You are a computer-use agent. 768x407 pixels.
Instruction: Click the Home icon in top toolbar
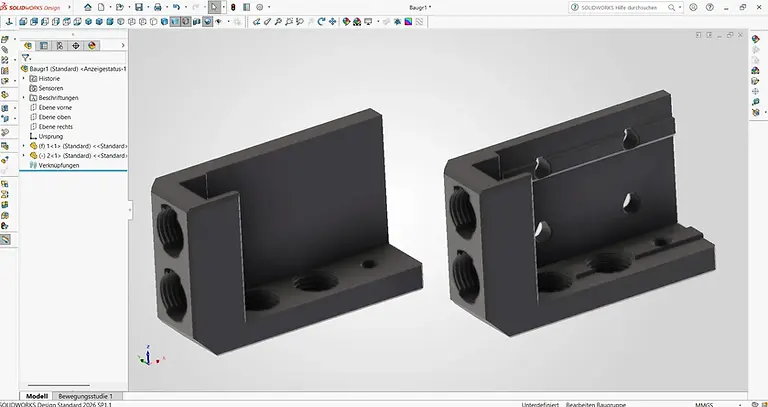coord(88,7)
